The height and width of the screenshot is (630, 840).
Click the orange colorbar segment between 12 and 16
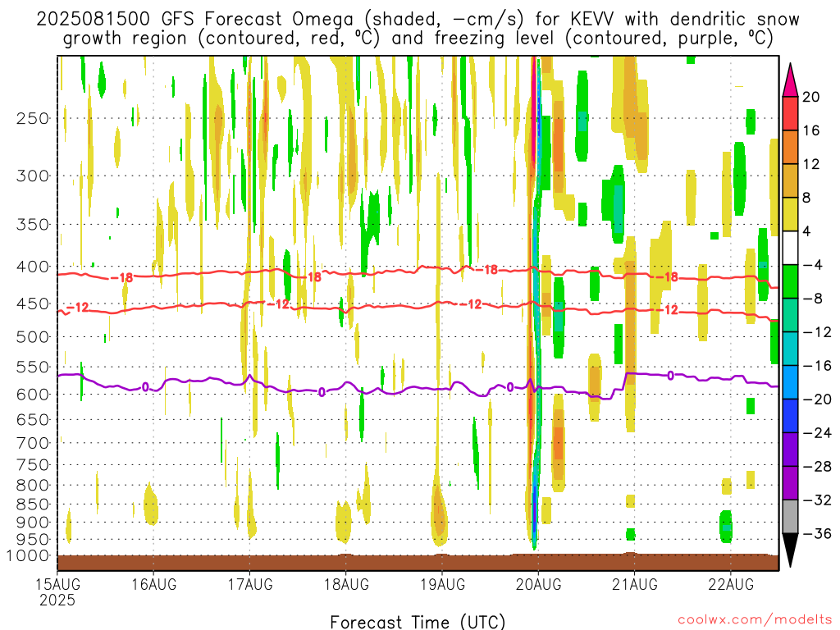click(790, 148)
